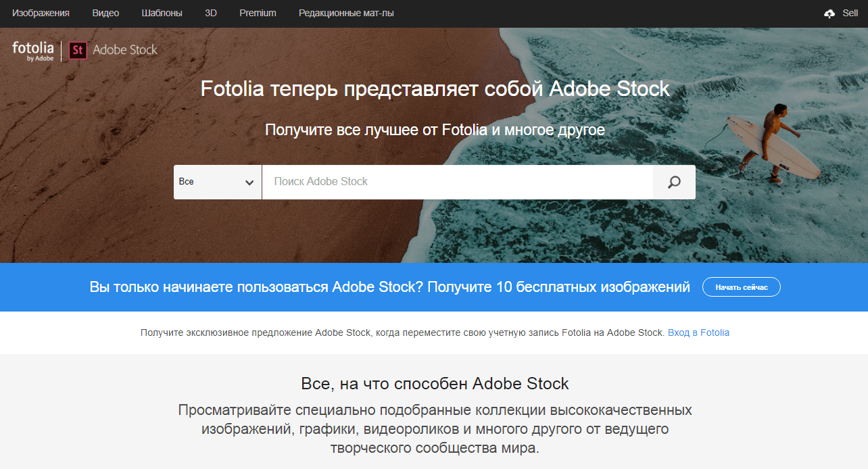The width and height of the screenshot is (868, 469).
Task: Click the Sell link
Action: coord(850,13)
